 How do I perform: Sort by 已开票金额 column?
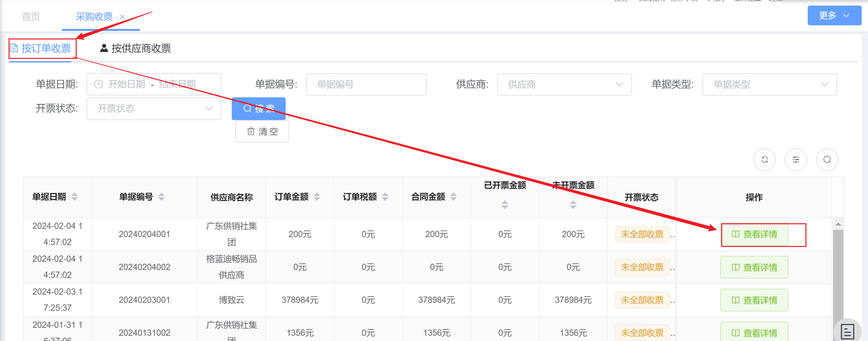pos(505,205)
